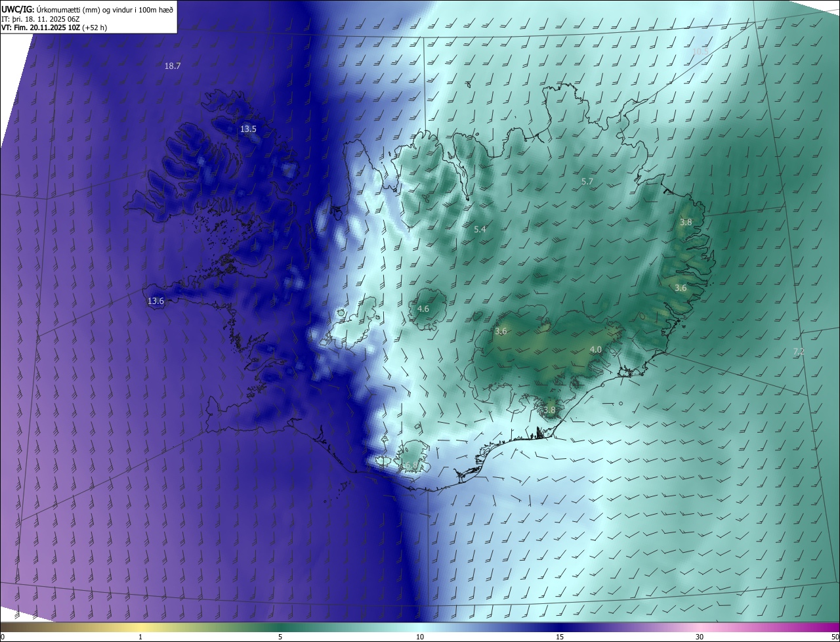The width and height of the screenshot is (840, 642).
Task: Click the 7.2 value label offshore to the east
Action: (799, 352)
